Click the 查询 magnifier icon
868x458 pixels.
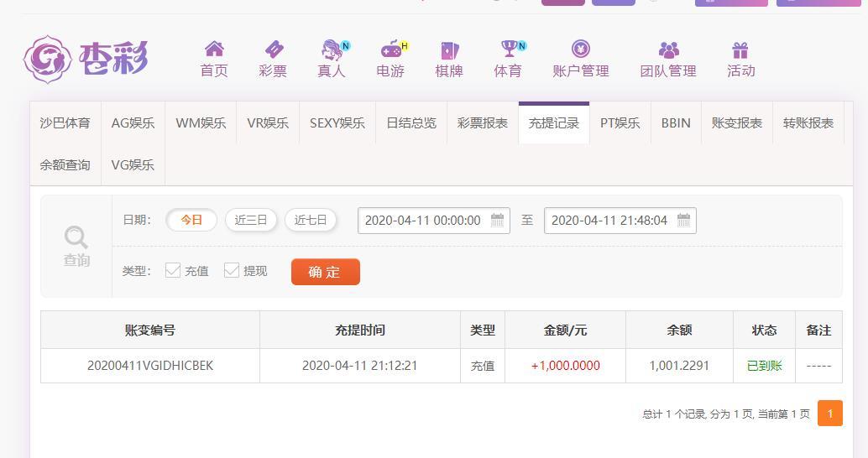tap(76, 237)
